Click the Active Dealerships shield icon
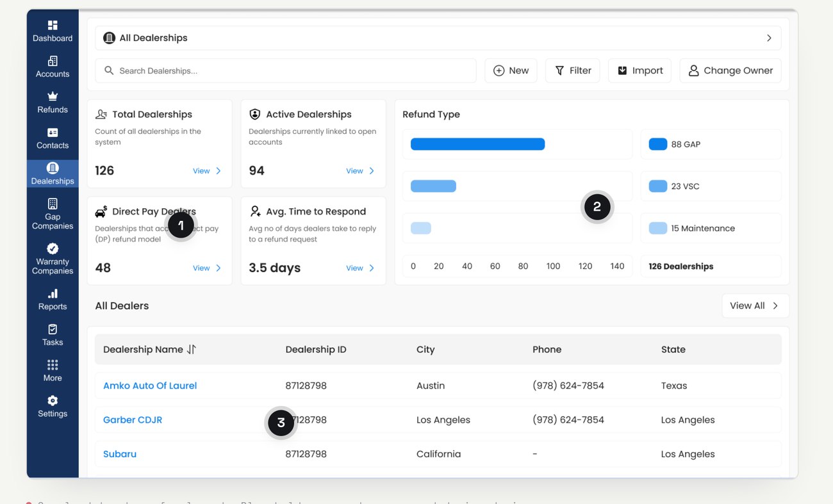833x504 pixels. [x=255, y=114]
